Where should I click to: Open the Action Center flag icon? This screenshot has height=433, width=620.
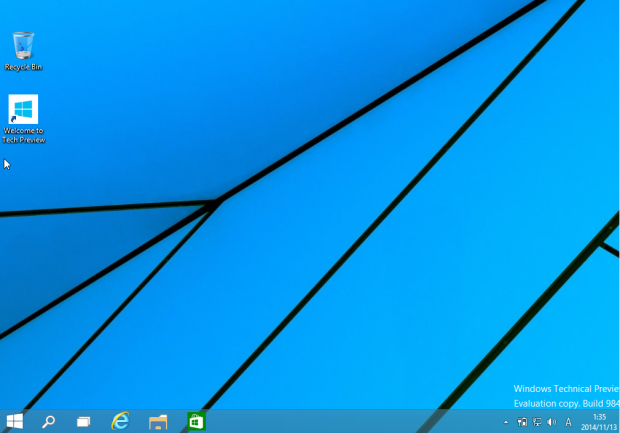pos(522,422)
